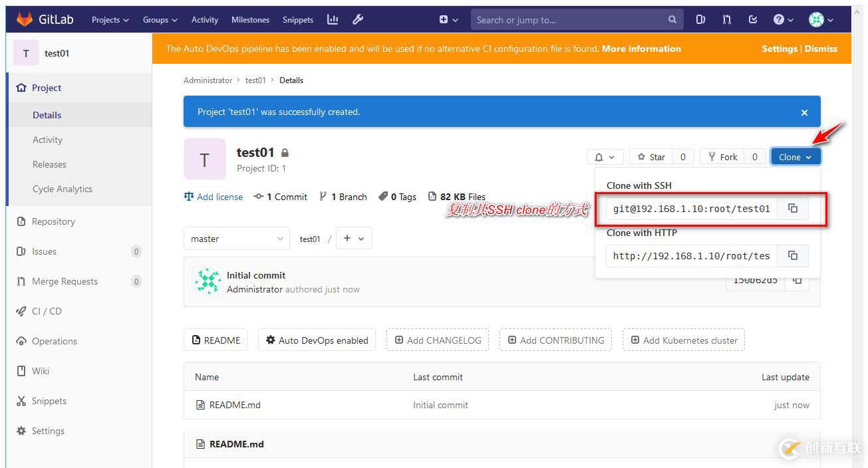Viewport: 868px width, 468px height.
Task: Open README.md in the file table
Action: [235, 405]
